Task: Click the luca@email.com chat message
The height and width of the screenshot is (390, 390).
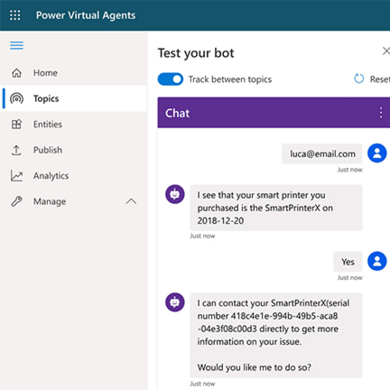Action: [322, 154]
